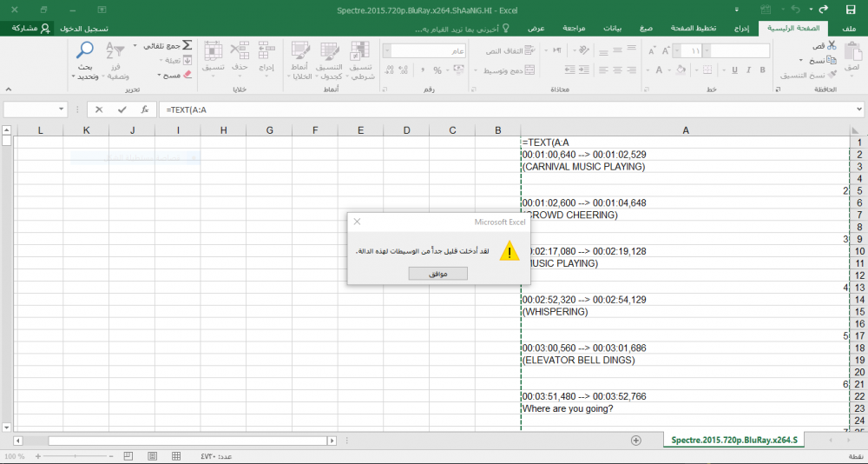This screenshot has width=868, height=464.
Task: Open Cell Styles (أنماط الخلايا)
Action: point(300,61)
